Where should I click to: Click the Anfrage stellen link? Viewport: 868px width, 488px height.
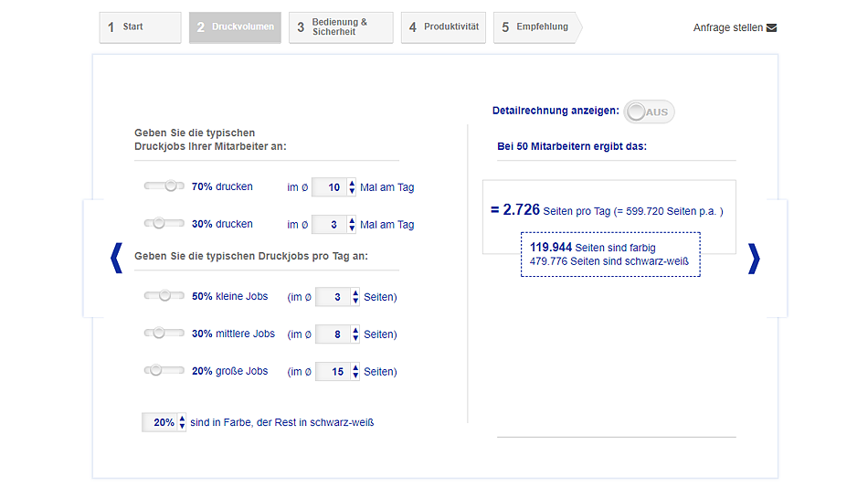[x=728, y=27]
